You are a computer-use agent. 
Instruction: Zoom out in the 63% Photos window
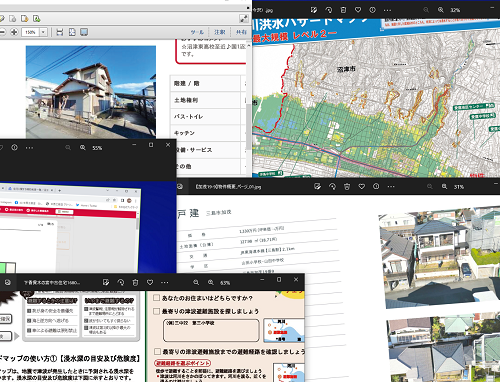196,282
